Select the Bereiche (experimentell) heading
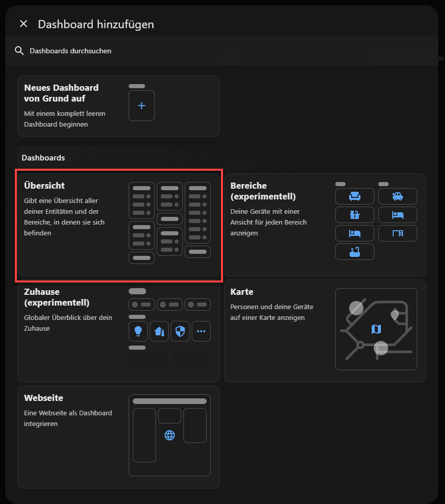Screen dimensions: 445x504 click(256, 191)
